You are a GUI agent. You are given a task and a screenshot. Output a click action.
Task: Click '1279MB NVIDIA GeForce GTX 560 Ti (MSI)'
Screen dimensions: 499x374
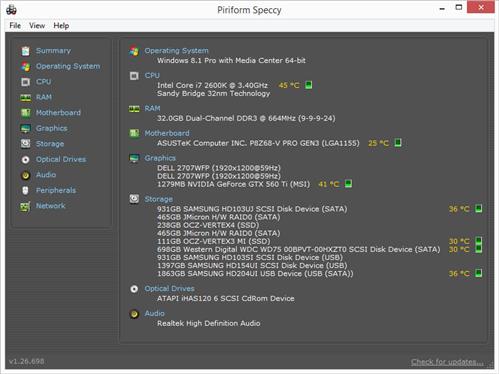pyautogui.click(x=233, y=184)
